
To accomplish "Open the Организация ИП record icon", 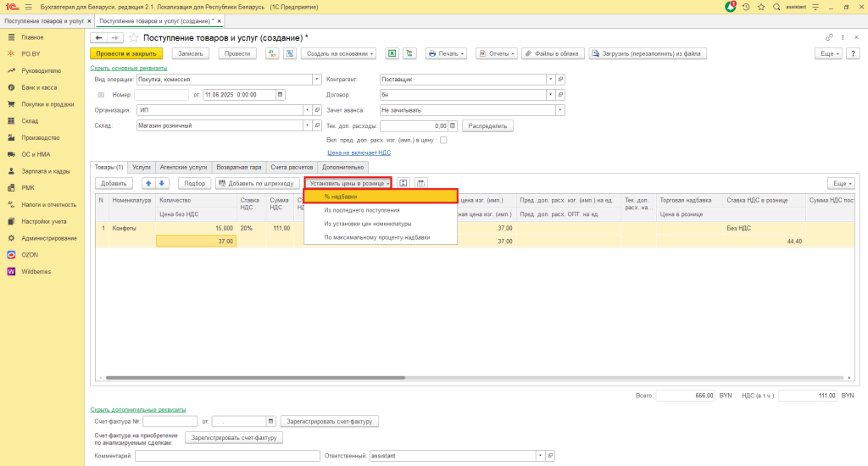I will coord(317,110).
